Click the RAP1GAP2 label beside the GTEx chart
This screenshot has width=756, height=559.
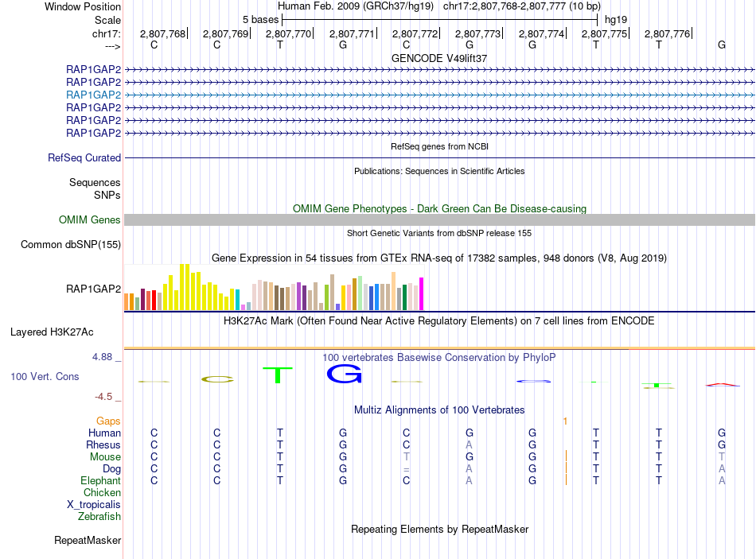pos(94,289)
